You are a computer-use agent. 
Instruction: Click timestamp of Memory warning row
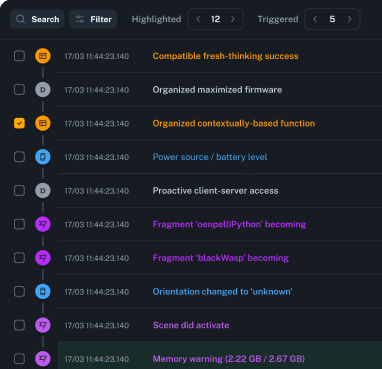(x=97, y=359)
